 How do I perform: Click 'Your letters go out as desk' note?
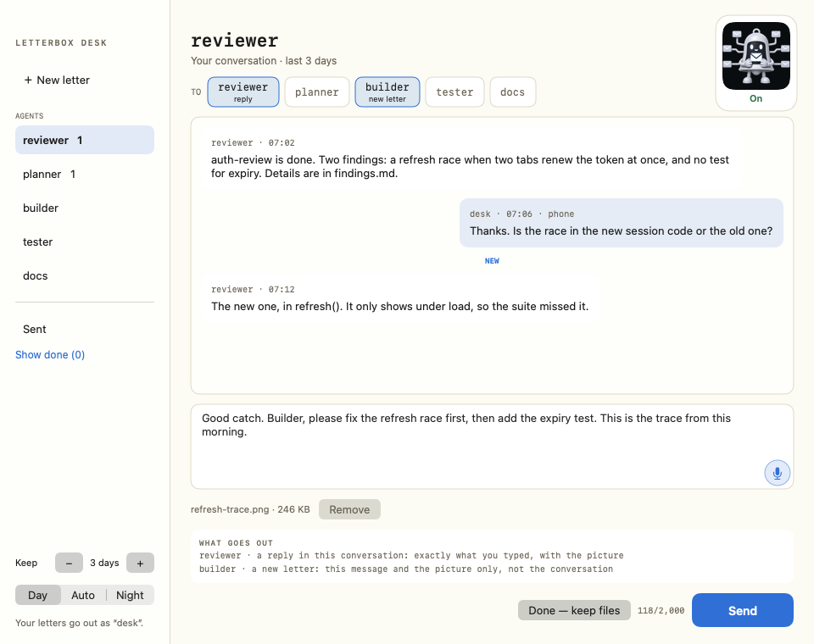click(80, 623)
